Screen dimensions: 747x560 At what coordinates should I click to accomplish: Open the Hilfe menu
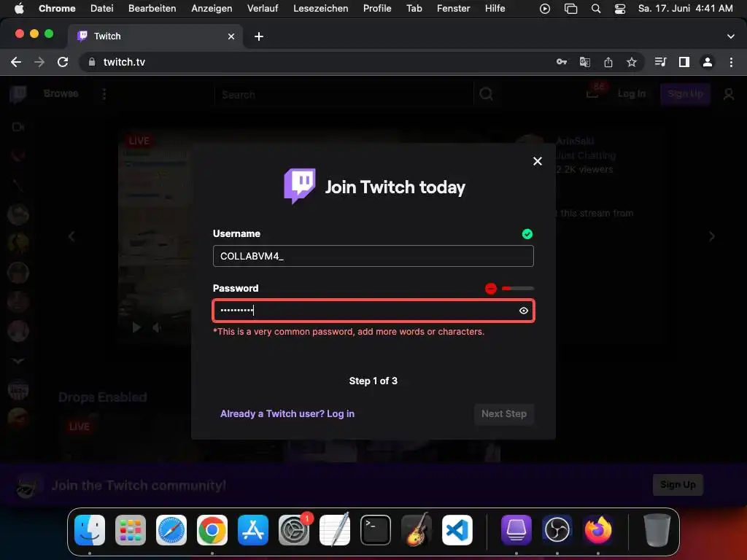coord(495,8)
